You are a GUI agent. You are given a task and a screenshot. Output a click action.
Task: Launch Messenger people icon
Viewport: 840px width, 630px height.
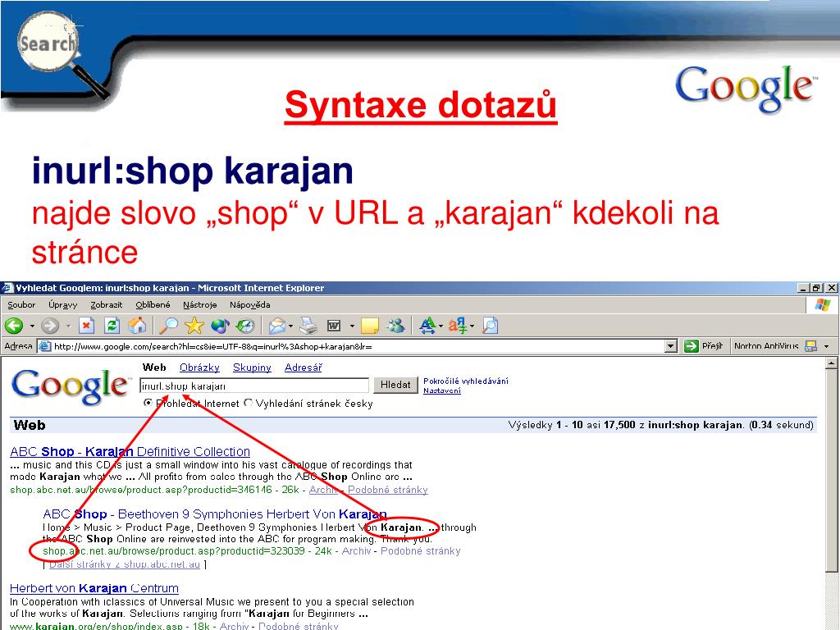(x=396, y=326)
